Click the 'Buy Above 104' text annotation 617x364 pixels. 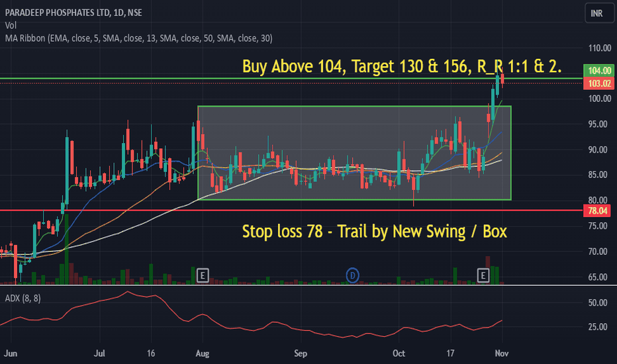tap(402, 66)
